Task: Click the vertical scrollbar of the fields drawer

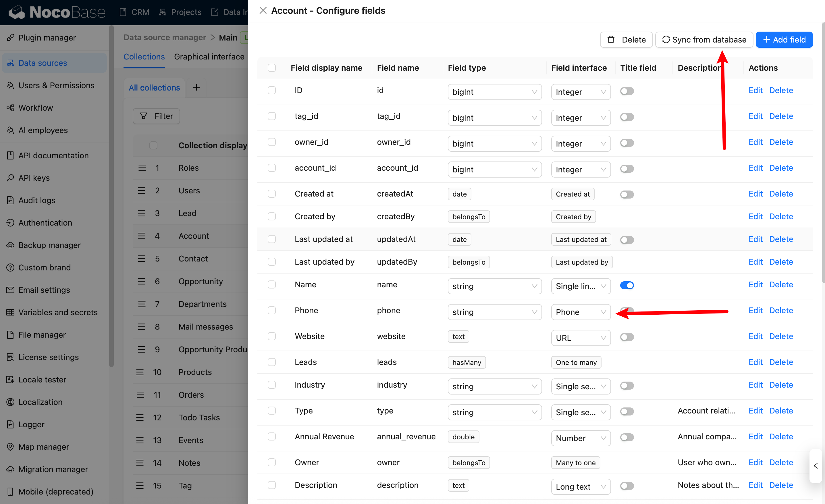Action: [823, 151]
